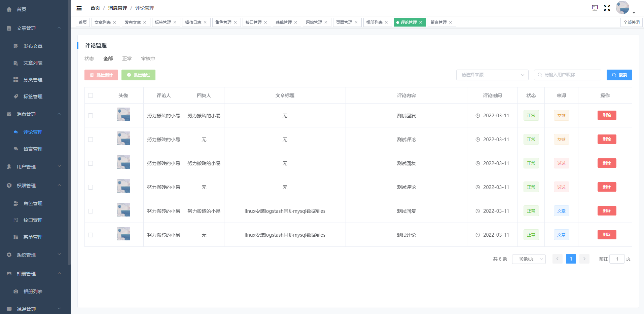644x314 pixels.
Task: Open 角色管理 in the sidebar
Action: click(33, 203)
